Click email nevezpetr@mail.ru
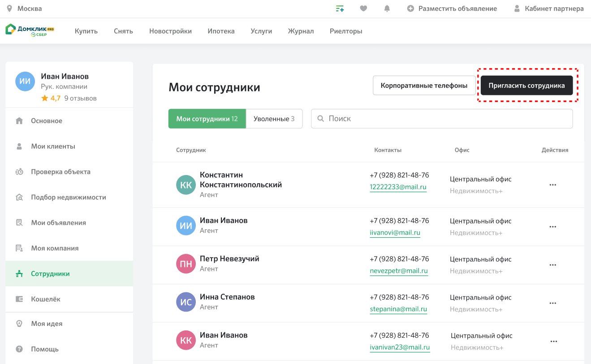Image resolution: width=591 pixels, height=364 pixels. pos(399,271)
